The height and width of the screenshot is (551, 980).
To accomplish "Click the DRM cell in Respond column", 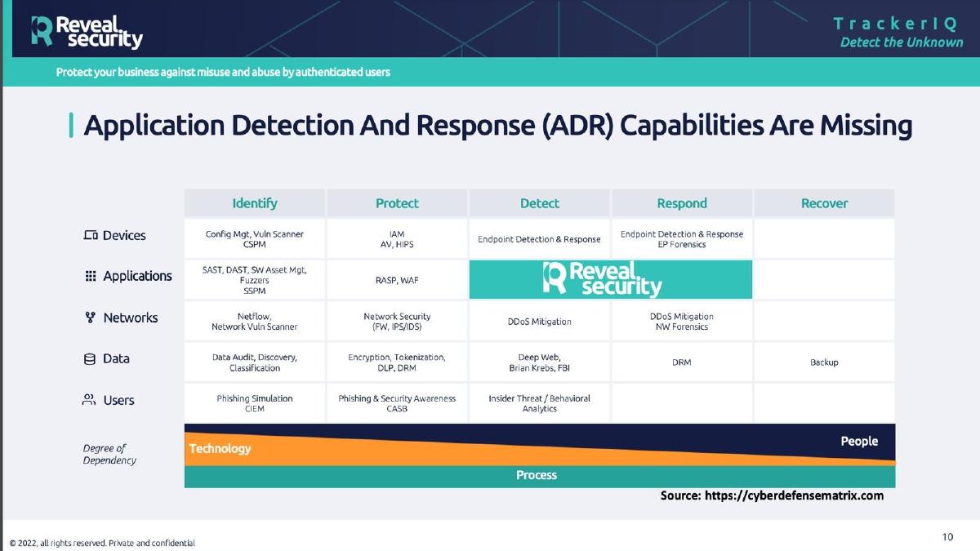I will pos(682,362).
